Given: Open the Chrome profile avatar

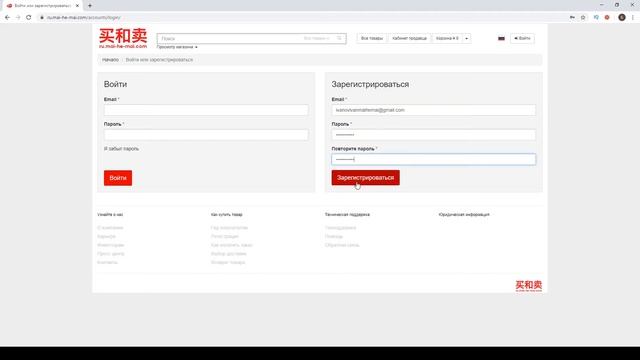Looking at the screenshot, I should (x=622, y=18).
